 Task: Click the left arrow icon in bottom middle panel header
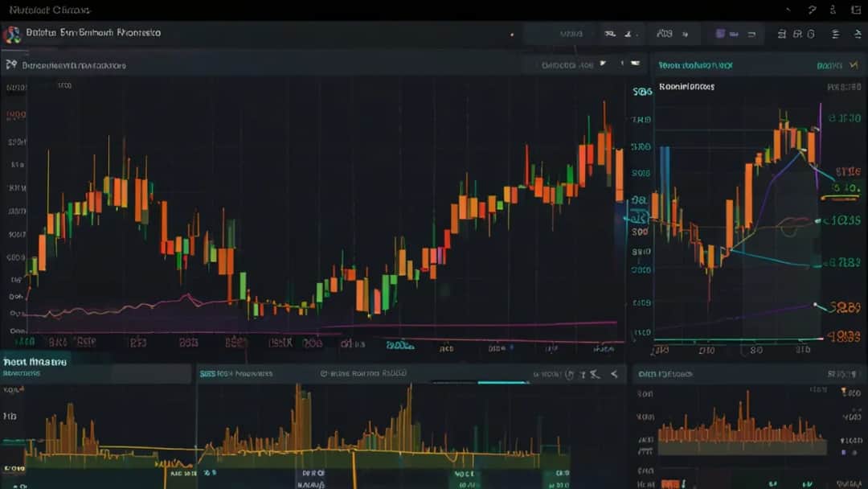pyautogui.click(x=613, y=374)
